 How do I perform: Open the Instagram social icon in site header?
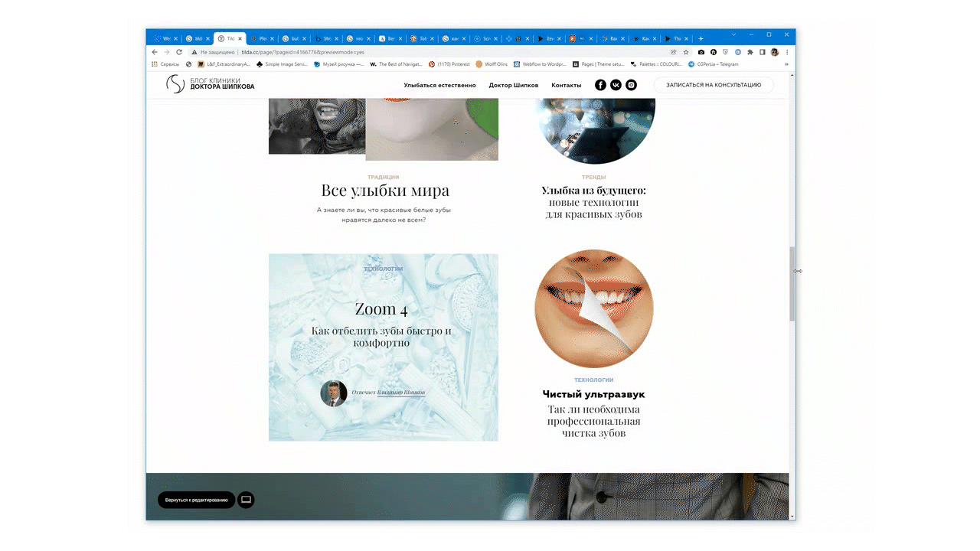point(631,85)
